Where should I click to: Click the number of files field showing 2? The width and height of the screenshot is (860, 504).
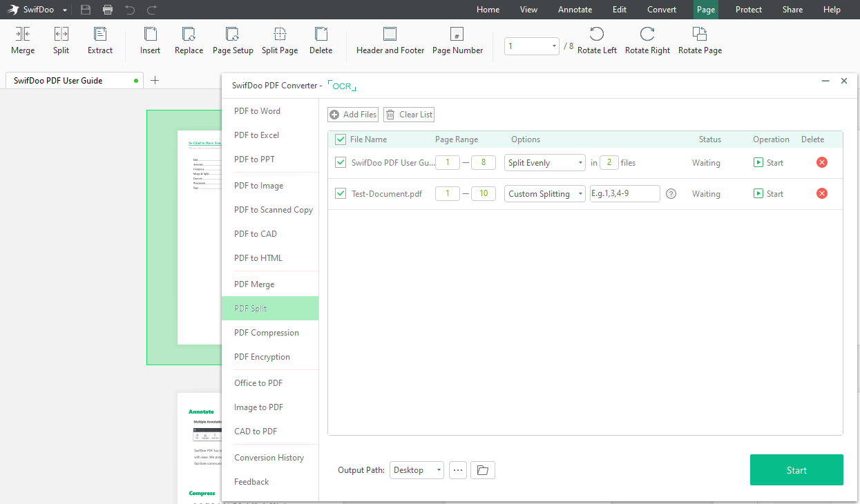pos(609,163)
